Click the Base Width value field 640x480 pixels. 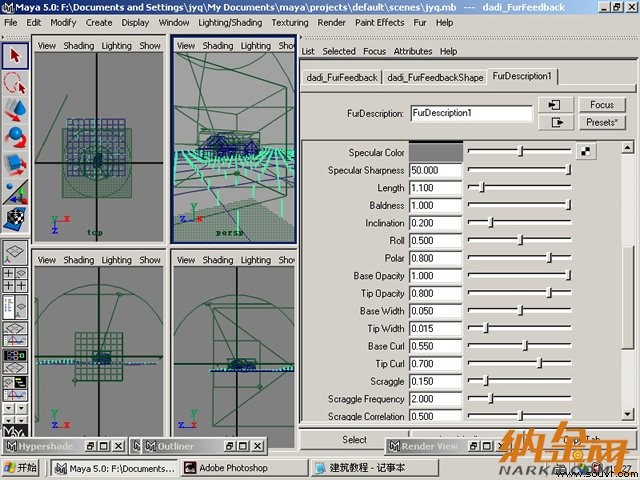coord(436,311)
